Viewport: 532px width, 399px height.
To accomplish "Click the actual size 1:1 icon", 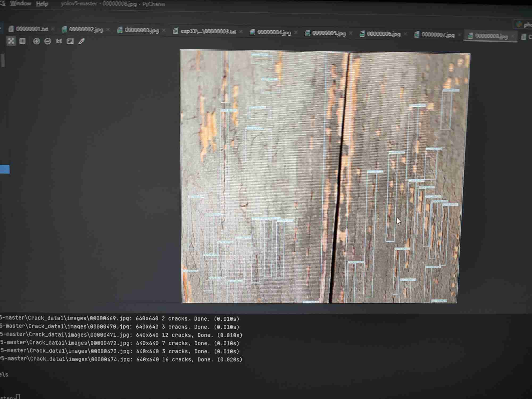I will [x=59, y=41].
